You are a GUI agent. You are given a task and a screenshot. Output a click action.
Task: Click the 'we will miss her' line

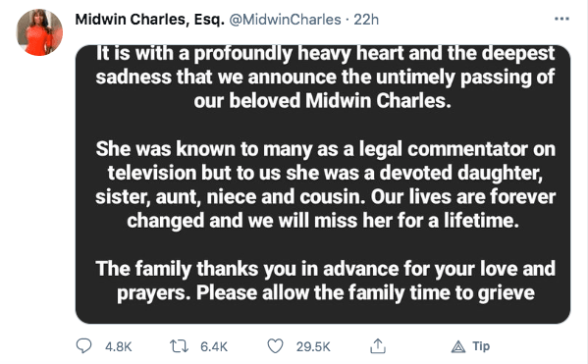[323, 221]
